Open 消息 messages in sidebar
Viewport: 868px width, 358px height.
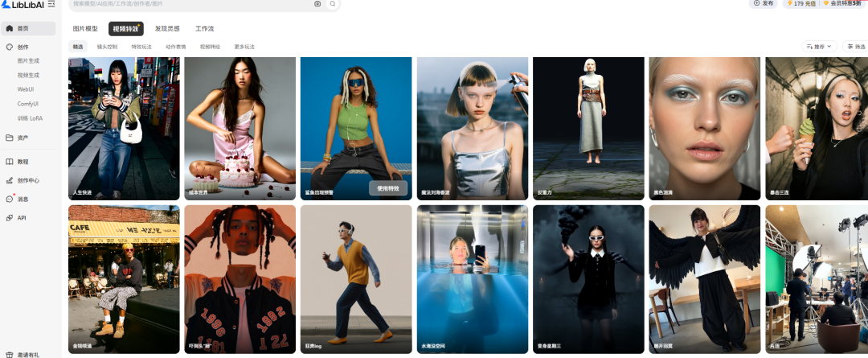tap(23, 199)
